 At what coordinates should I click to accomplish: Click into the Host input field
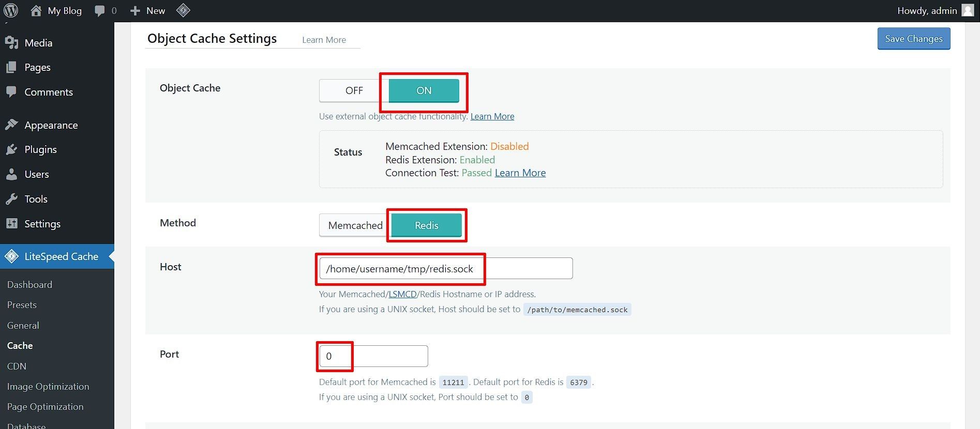coord(445,268)
